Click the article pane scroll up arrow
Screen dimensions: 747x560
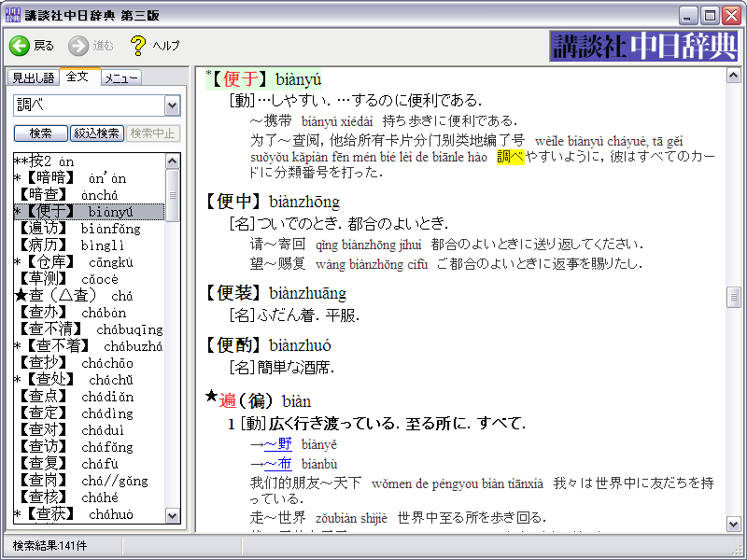point(734,76)
